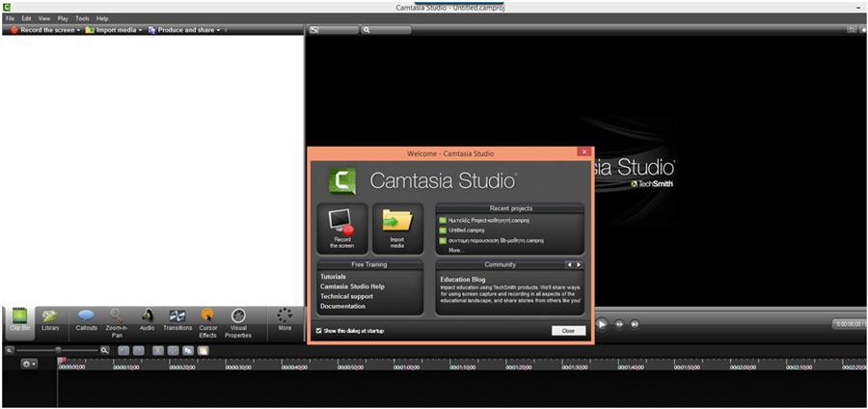Open the Clip Bin tab
Screen dimensions: 868x409
[19, 323]
